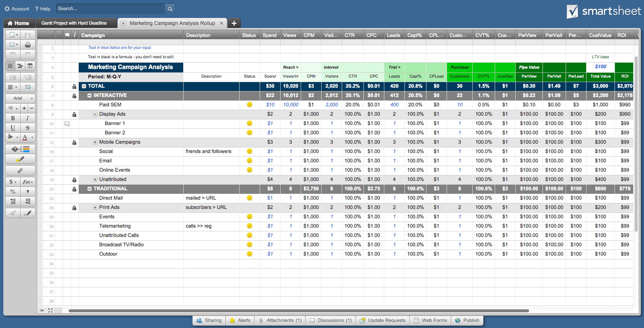Click the Print icon in left toolbar
The width and height of the screenshot is (644, 328).
tap(28, 45)
